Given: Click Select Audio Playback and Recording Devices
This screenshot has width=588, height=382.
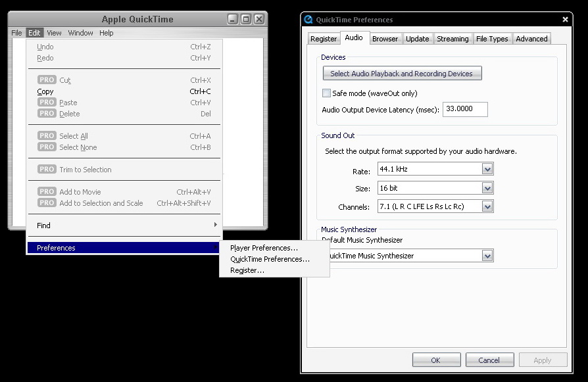Looking at the screenshot, I should (x=402, y=73).
